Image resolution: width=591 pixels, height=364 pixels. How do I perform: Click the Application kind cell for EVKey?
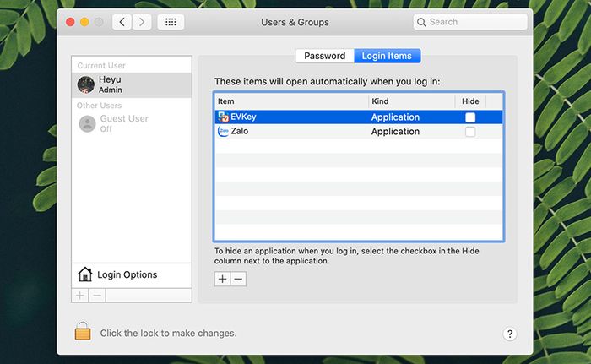[x=395, y=117]
